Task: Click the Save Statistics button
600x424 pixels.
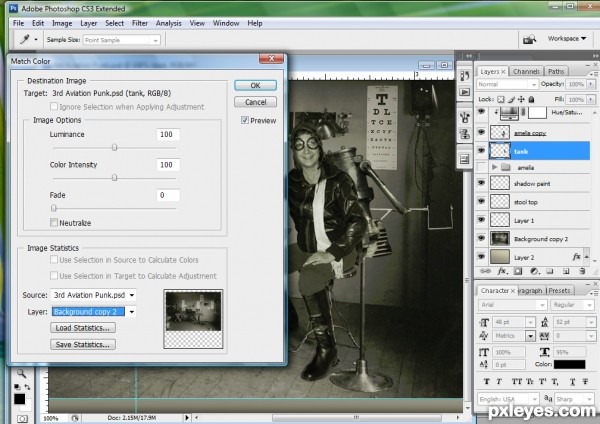Action: 83,344
